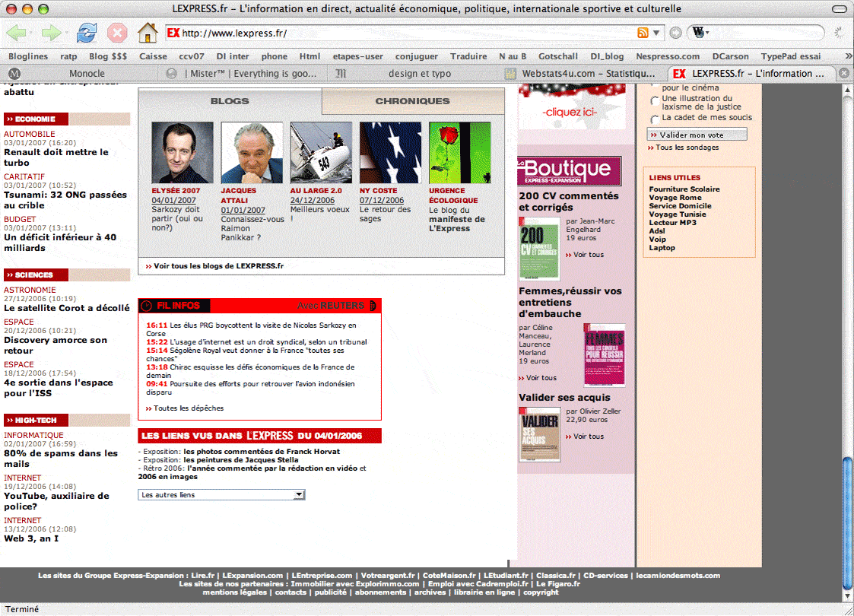Click the 'cliquez ici' advertisement banner
Image resolution: width=854 pixels, height=616 pixels.
[x=571, y=107]
